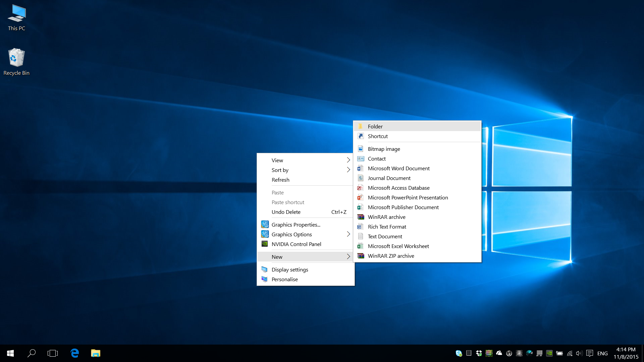Select the Recycle Bin desktop icon

(x=16, y=62)
